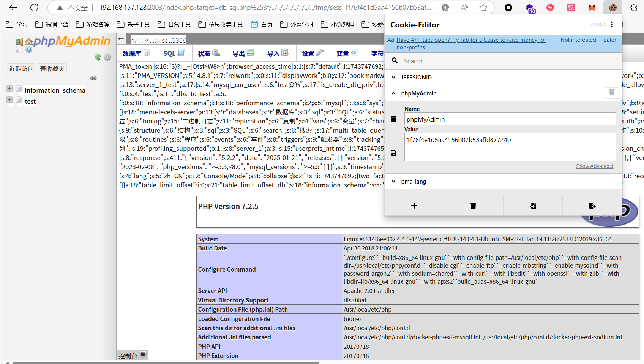Select the test database name

click(x=30, y=101)
